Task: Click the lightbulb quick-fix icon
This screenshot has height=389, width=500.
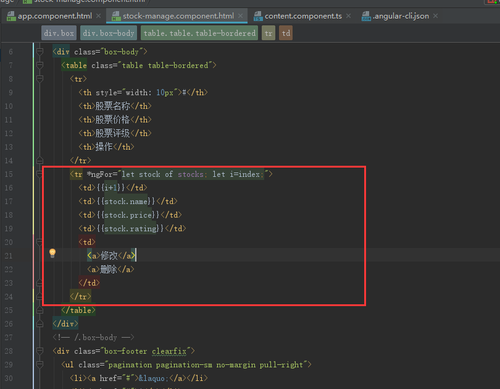Action: point(52,253)
